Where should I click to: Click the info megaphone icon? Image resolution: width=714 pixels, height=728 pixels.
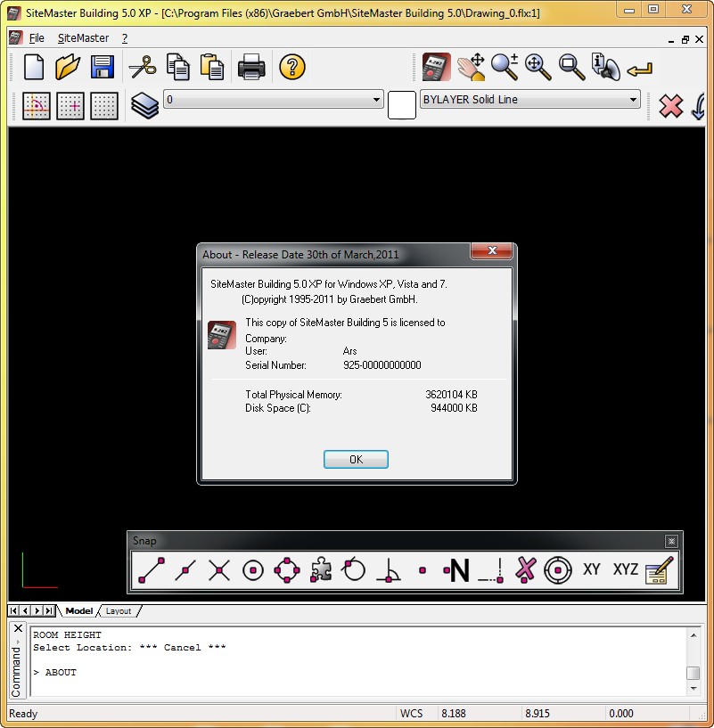606,68
